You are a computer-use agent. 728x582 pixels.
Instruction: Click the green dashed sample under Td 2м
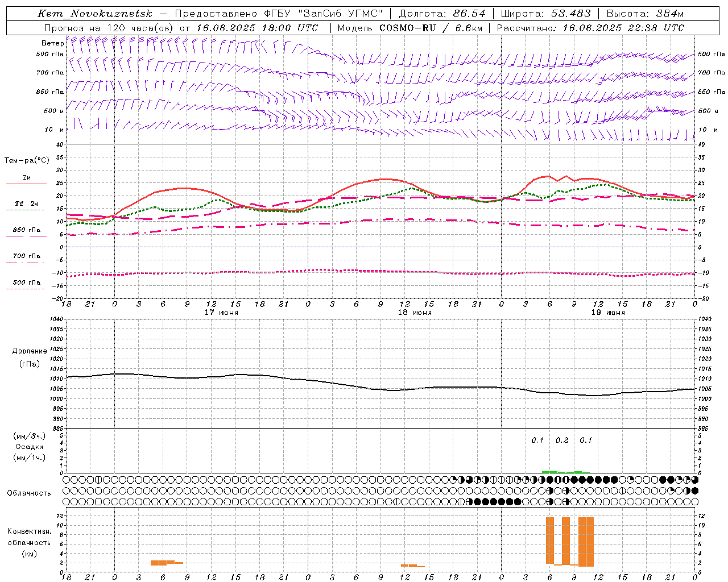pos(25,210)
